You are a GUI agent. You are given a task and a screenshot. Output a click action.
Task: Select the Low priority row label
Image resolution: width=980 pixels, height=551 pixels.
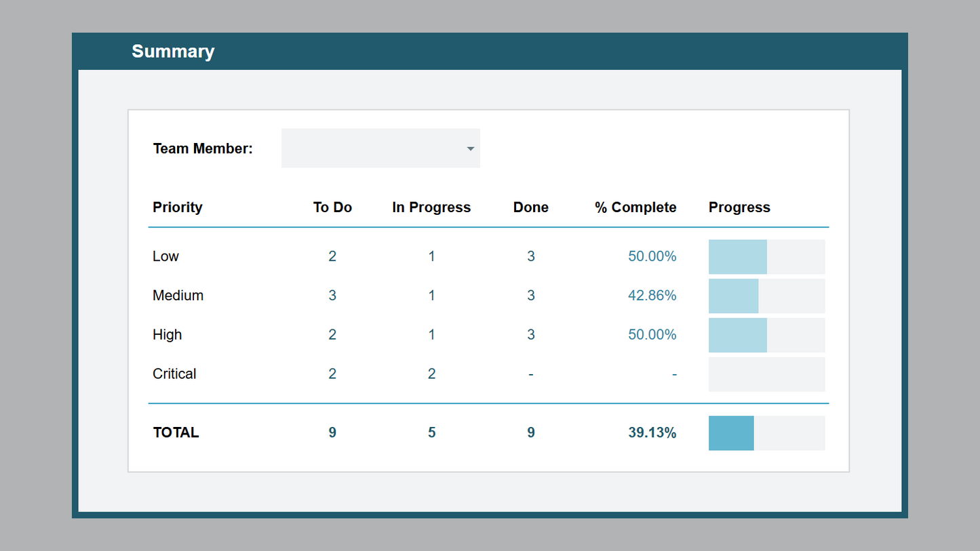click(166, 256)
